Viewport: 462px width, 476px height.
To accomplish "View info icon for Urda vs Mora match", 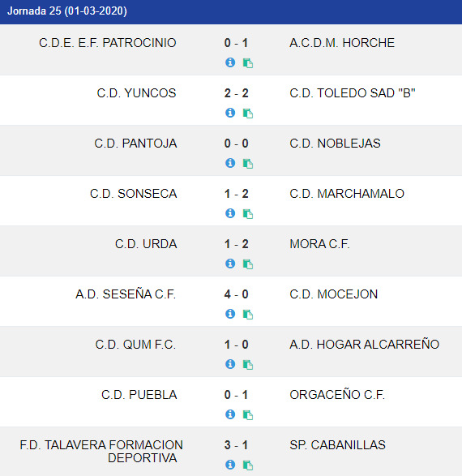I will (x=230, y=264).
